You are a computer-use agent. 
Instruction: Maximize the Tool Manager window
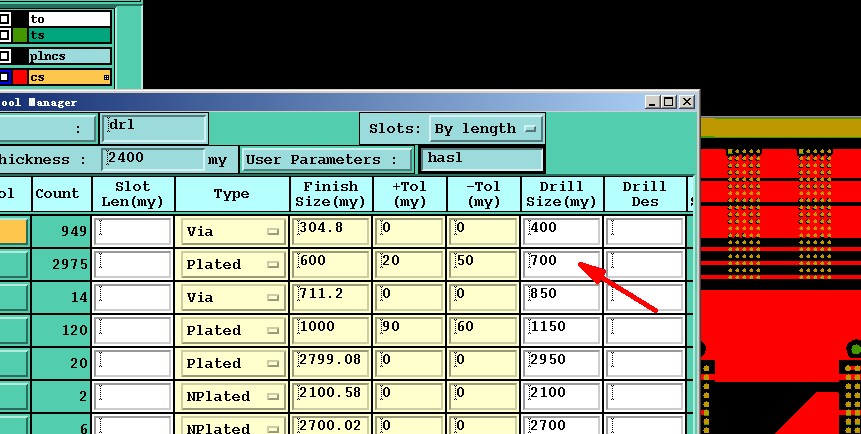click(x=669, y=102)
